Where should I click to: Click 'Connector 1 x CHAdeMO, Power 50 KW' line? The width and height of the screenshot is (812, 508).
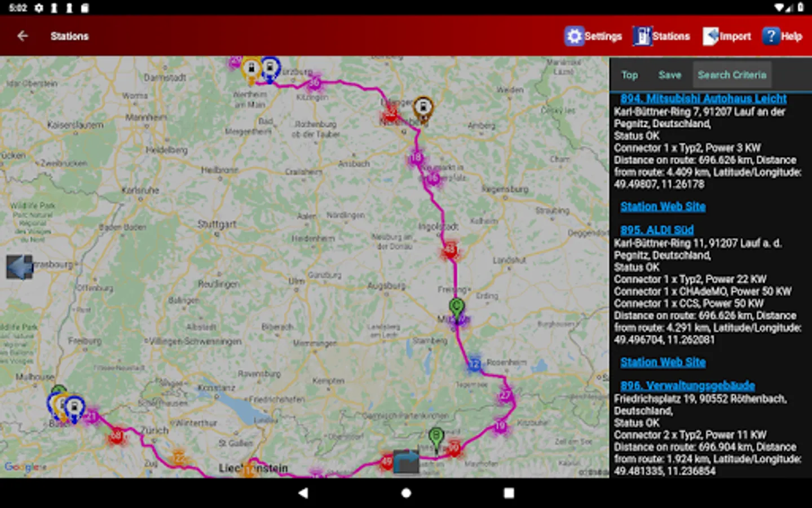(x=703, y=291)
